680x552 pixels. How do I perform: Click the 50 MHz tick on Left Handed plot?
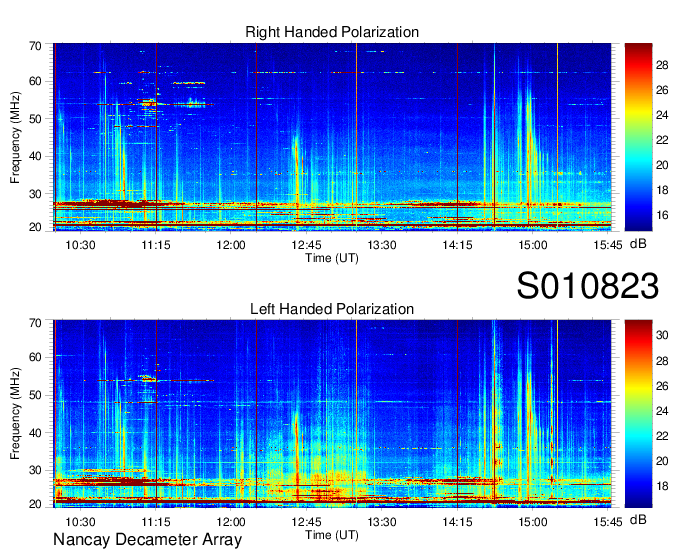tap(35, 395)
